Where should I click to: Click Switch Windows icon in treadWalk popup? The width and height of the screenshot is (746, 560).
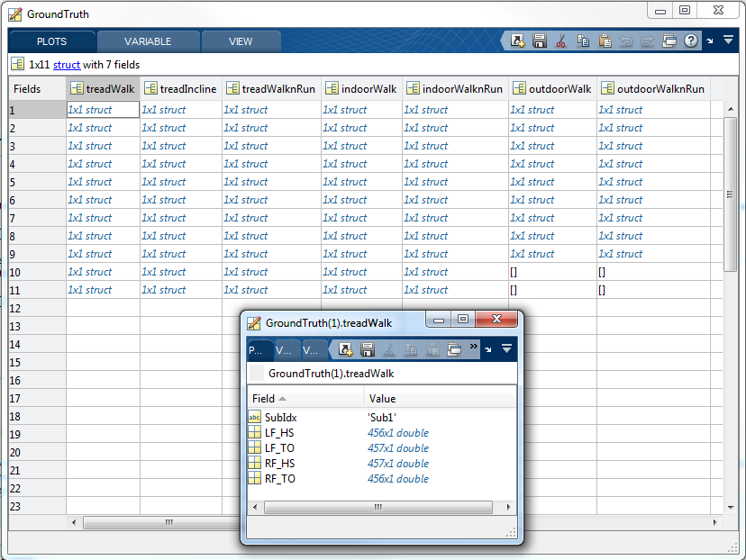point(454,349)
